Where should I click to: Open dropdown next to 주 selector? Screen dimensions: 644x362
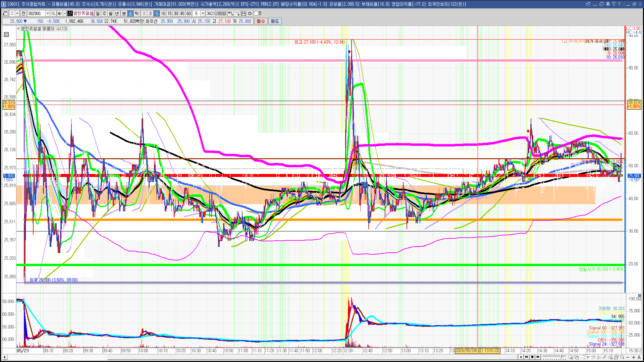coord(17,13)
